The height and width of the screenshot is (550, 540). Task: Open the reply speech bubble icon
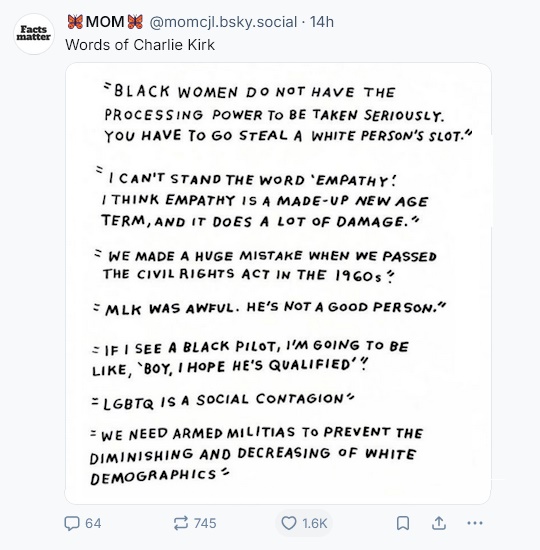[x=72, y=523]
